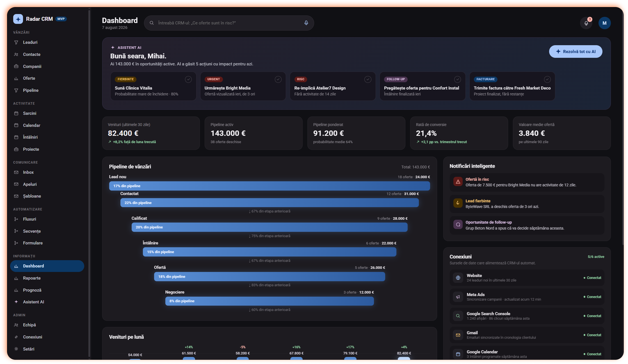Open the user avatar M menu
The height and width of the screenshot is (364, 628).
604,23
